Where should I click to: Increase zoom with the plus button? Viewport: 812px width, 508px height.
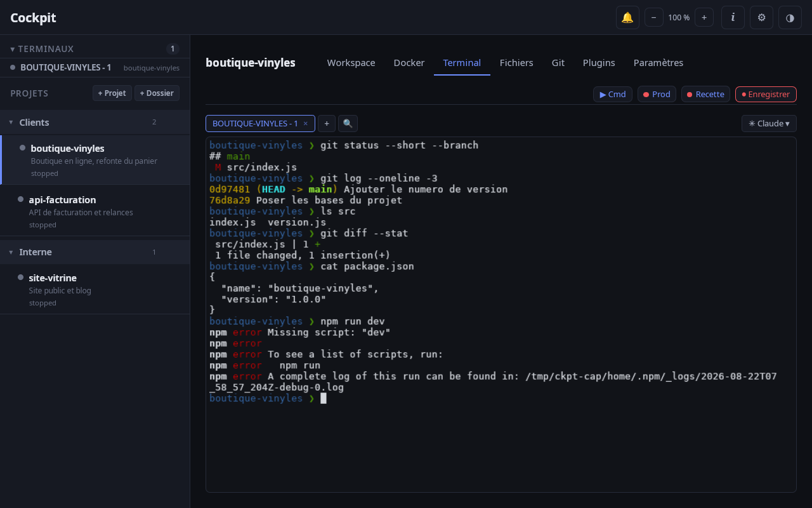704,17
